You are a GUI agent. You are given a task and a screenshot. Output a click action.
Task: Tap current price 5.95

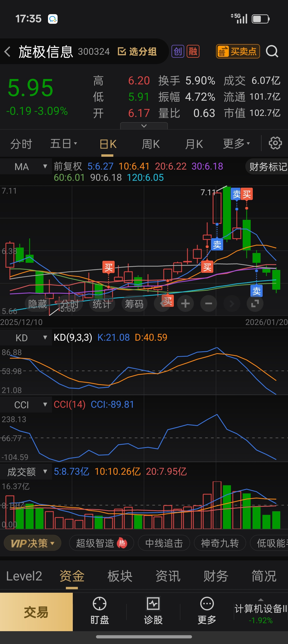tap(31, 88)
